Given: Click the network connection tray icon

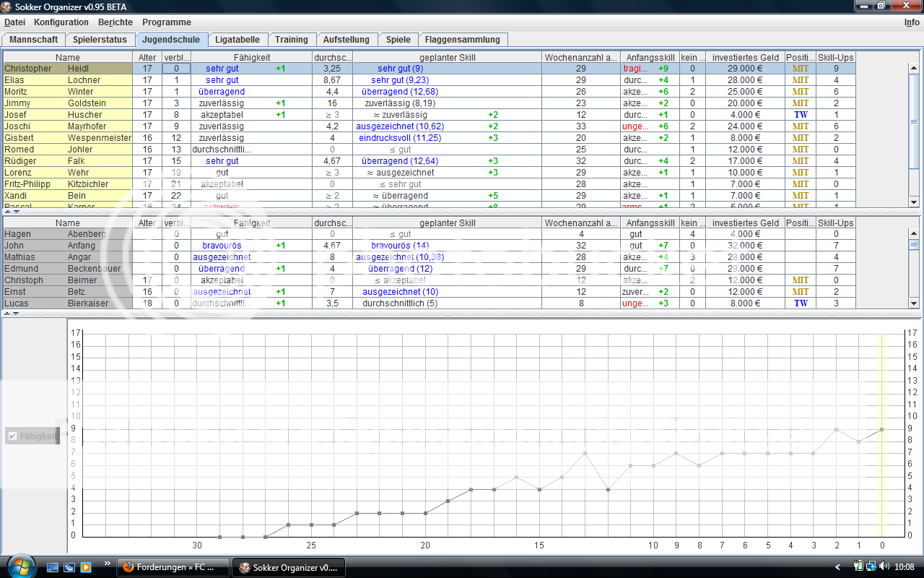Looking at the screenshot, I should pyautogui.click(x=871, y=566).
